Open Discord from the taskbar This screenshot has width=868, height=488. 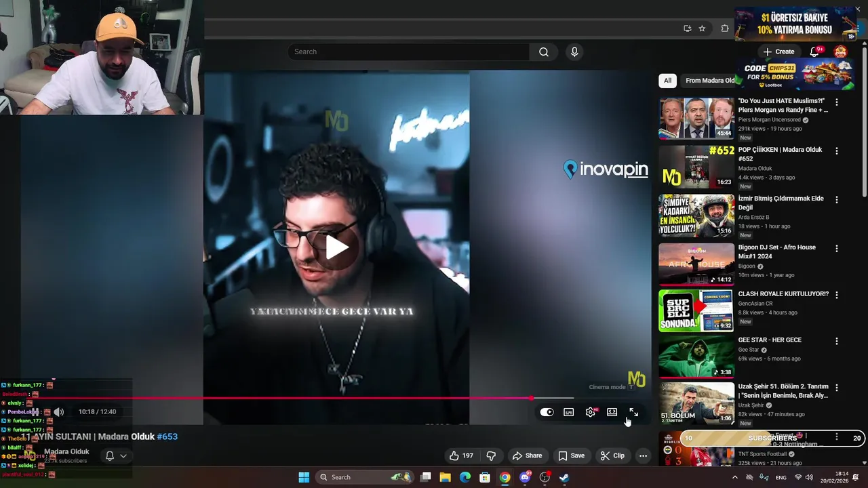(524, 477)
